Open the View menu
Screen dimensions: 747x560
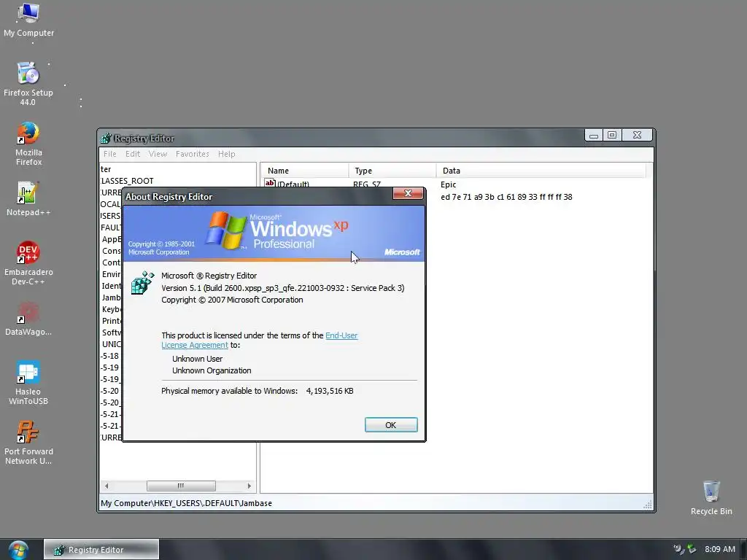point(158,154)
